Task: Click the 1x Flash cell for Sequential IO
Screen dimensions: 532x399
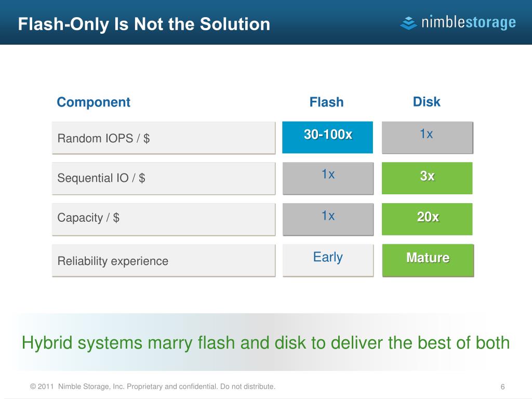Action: [328, 179]
